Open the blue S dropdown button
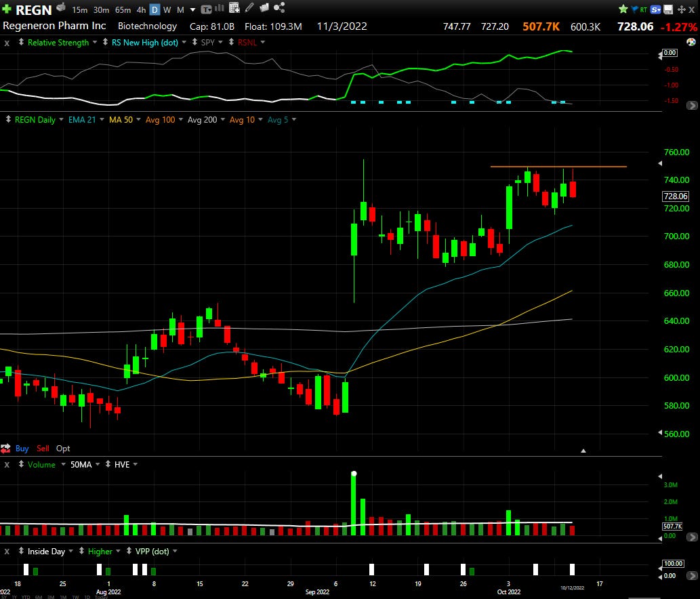Image resolution: width=700 pixels, height=599 pixels. pyautogui.click(x=655, y=9)
